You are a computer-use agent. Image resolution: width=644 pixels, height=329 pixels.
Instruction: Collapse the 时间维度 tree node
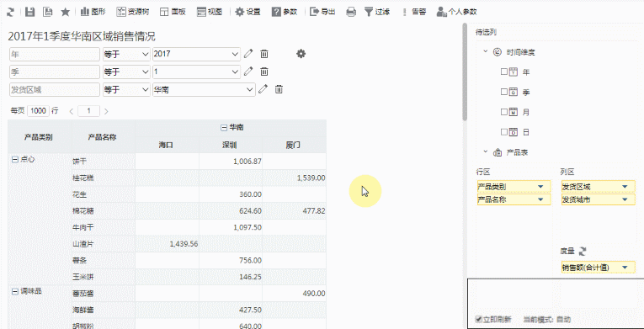point(485,52)
